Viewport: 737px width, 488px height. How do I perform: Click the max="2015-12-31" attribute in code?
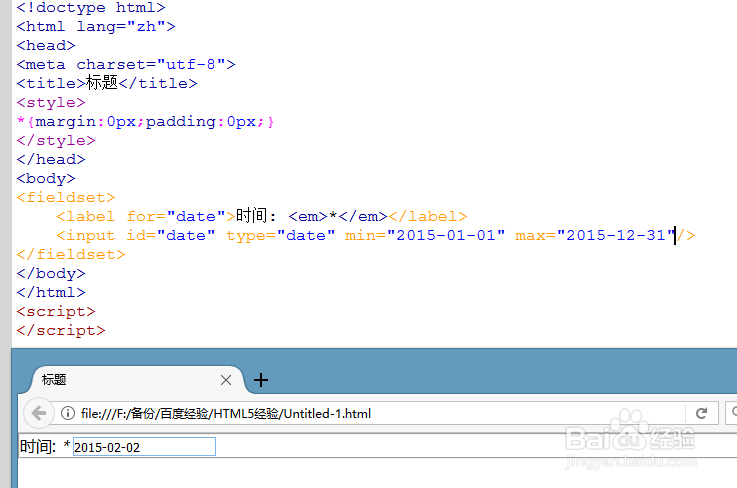[595, 235]
